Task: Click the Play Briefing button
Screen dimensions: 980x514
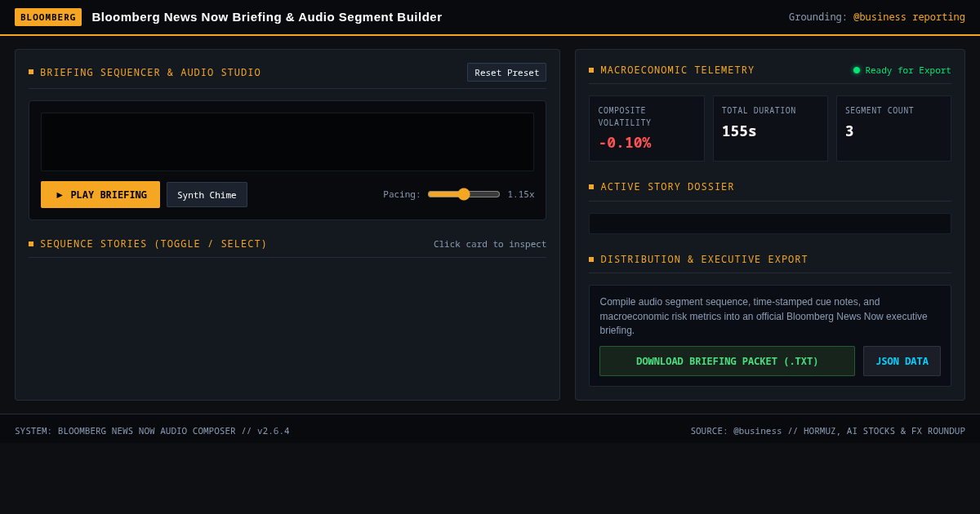Action: pyautogui.click(x=100, y=195)
